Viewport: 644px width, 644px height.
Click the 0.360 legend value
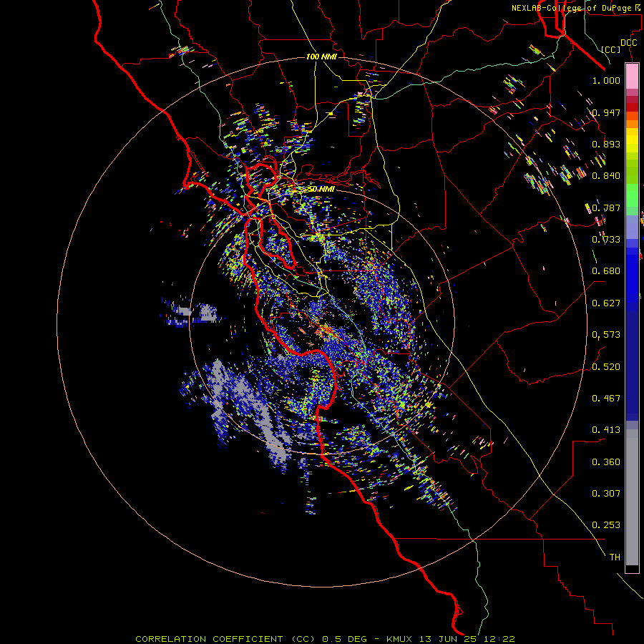[x=606, y=462]
